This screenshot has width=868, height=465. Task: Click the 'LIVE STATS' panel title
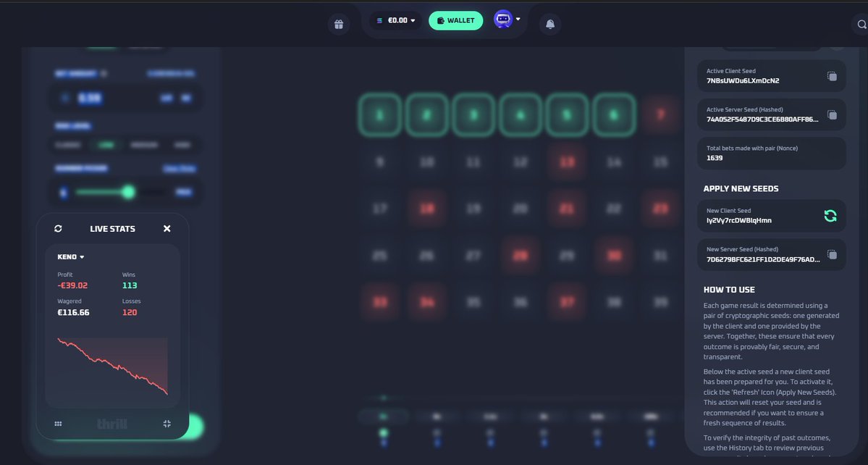[x=112, y=229]
